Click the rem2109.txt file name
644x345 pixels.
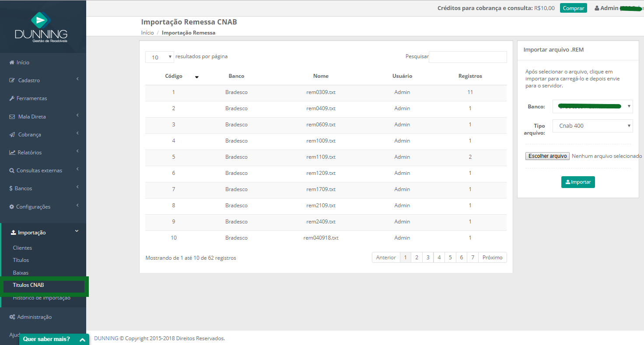(321, 206)
